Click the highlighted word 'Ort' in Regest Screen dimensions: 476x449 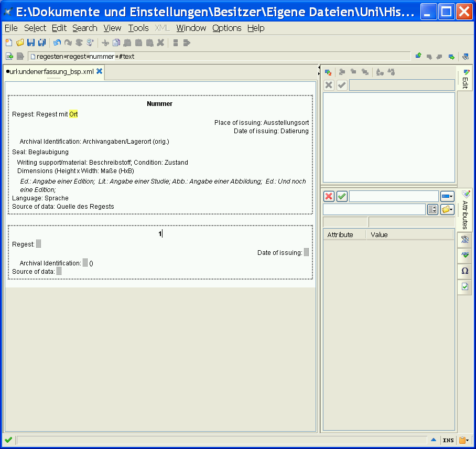(x=73, y=114)
